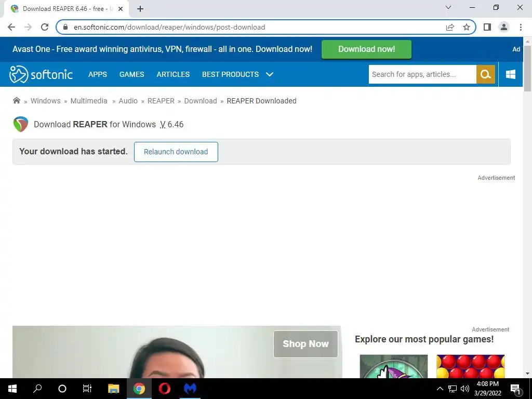Open the GAMES menu

click(131, 74)
